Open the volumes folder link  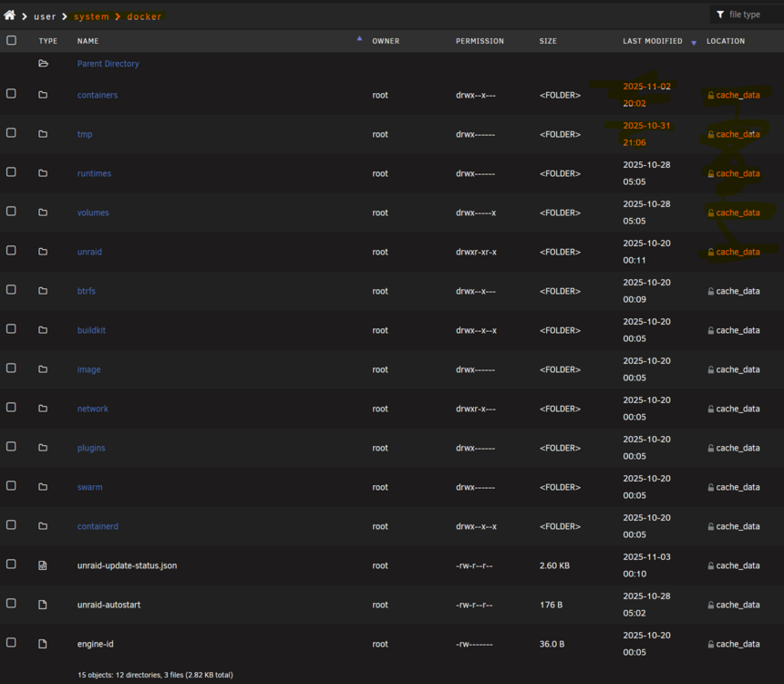click(x=93, y=212)
